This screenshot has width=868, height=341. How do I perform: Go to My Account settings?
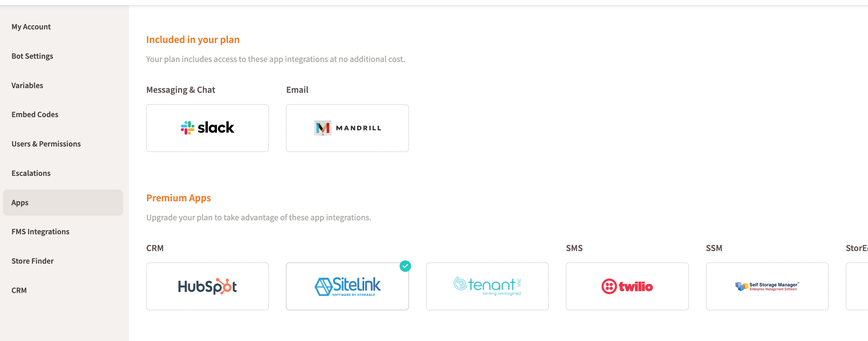point(31,27)
